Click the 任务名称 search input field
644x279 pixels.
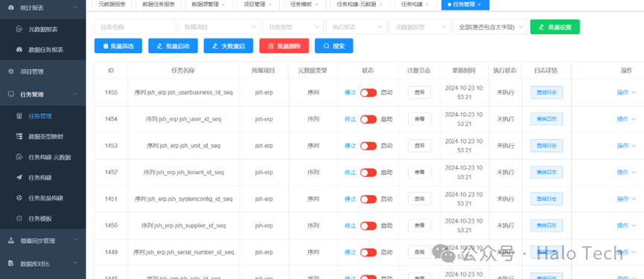(x=135, y=27)
